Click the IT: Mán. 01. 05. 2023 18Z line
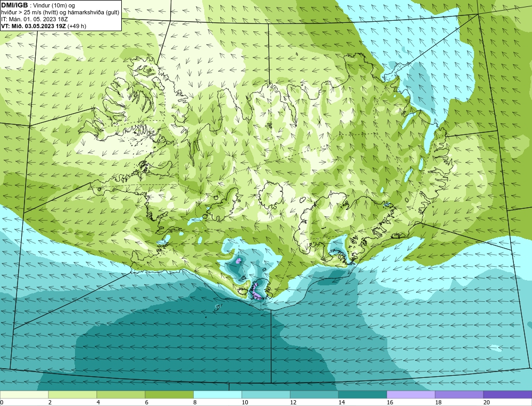 coord(34,19)
